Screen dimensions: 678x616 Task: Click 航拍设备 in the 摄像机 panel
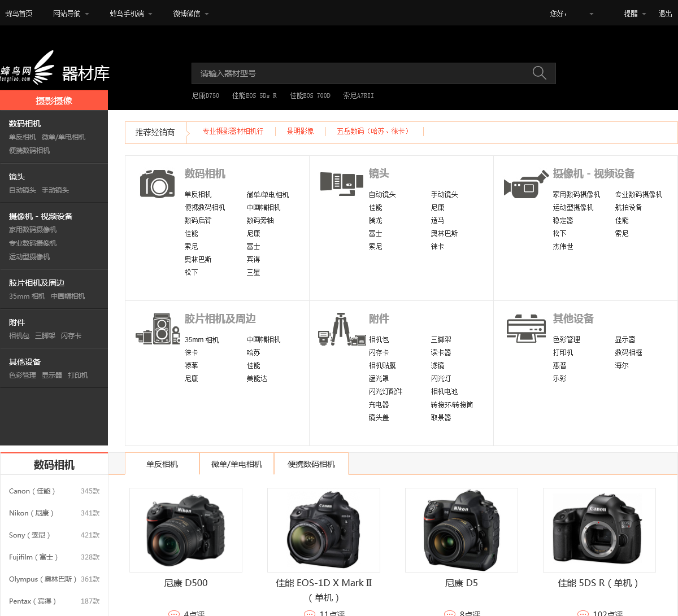628,207
